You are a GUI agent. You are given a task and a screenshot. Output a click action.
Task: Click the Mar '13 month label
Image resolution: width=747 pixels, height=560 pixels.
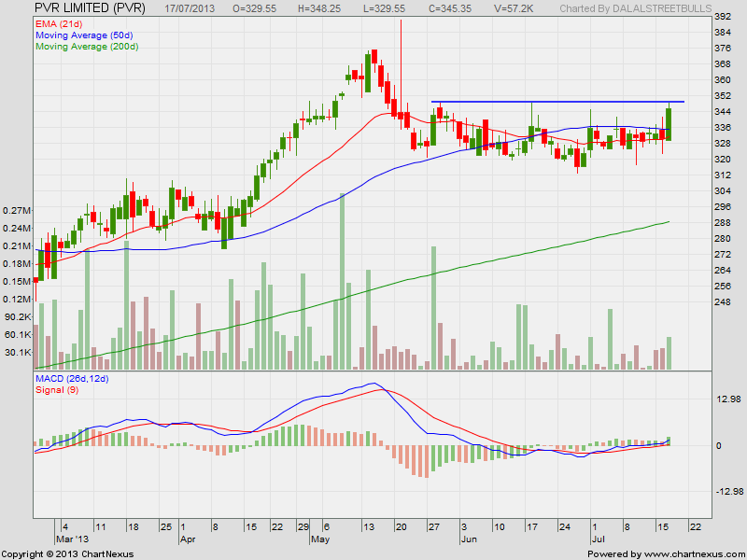coord(73,539)
